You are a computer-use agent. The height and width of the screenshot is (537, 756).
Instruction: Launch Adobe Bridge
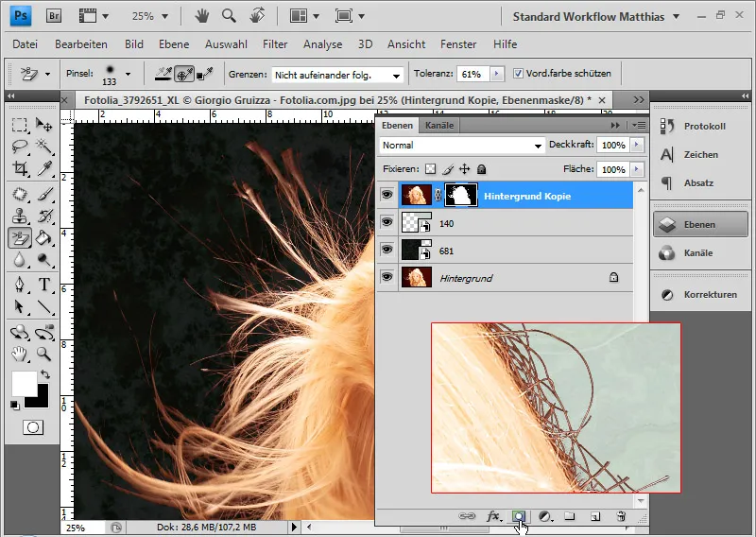(x=54, y=16)
